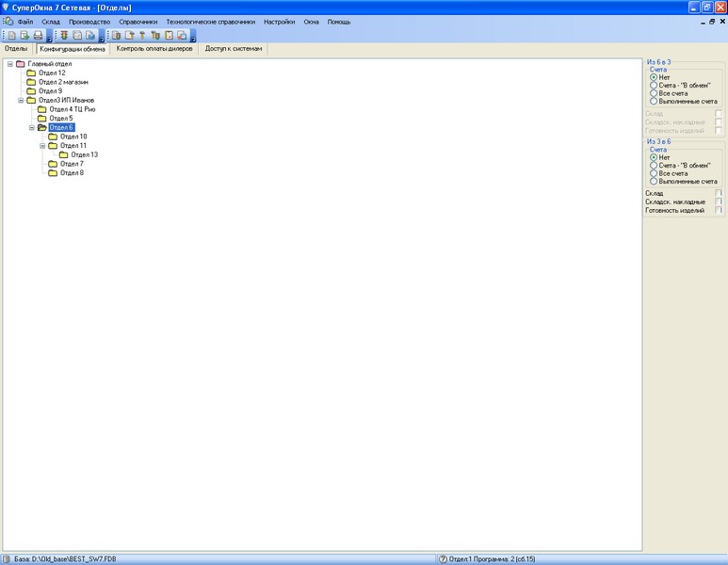Open the Производство menu
The height and width of the screenshot is (565, 728).
coord(89,22)
